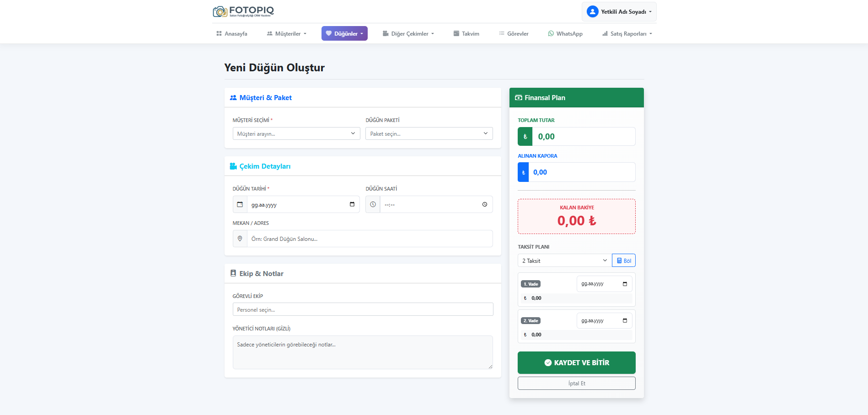Open the WhatsApp menu item

point(565,34)
